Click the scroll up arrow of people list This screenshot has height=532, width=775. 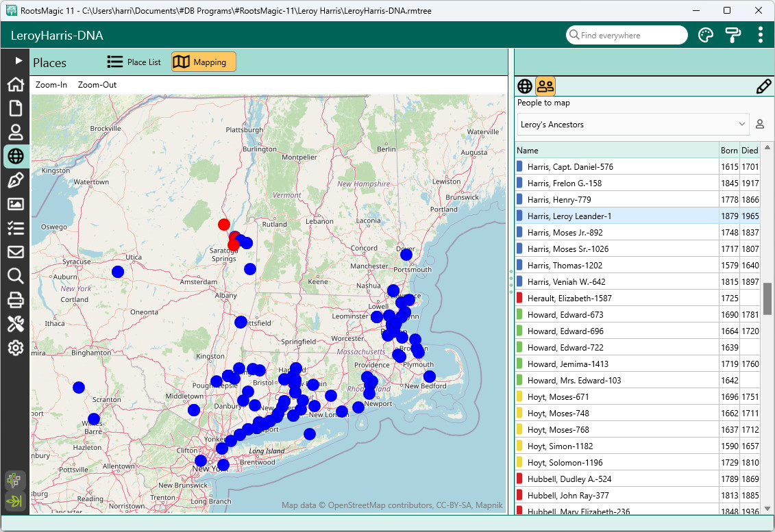[767, 147]
